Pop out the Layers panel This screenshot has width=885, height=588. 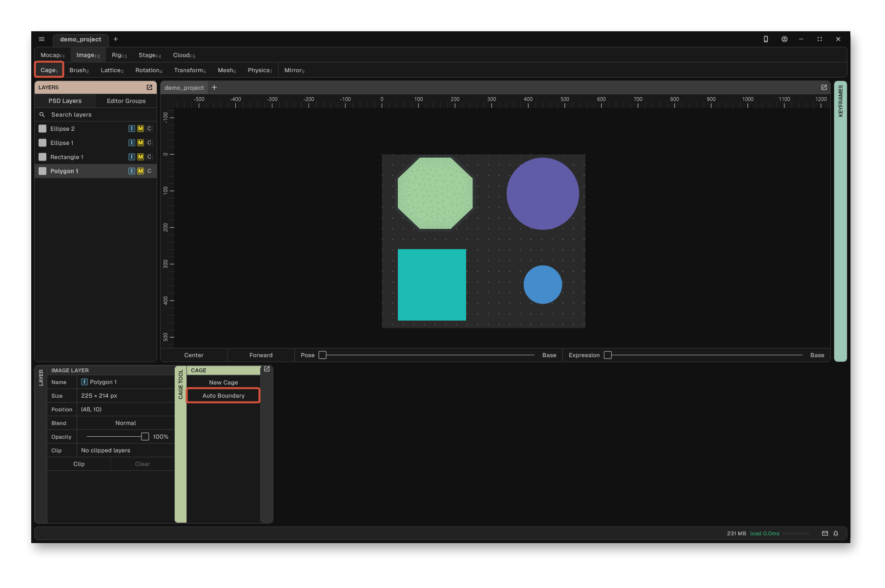tap(149, 87)
